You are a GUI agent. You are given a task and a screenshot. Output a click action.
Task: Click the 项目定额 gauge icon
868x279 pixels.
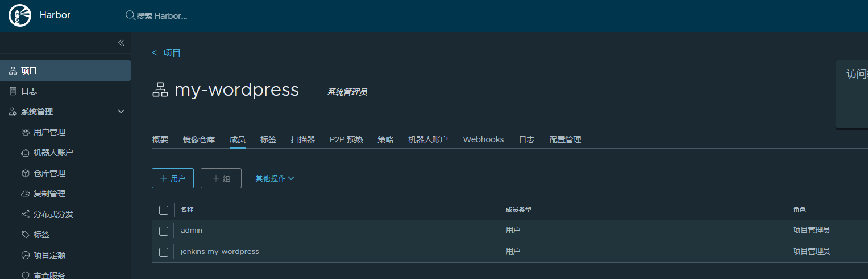(25, 255)
